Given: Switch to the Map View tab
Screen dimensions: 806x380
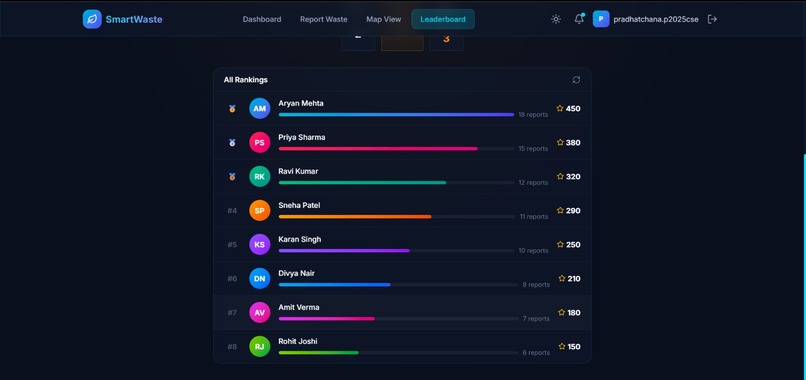Looking at the screenshot, I should 383,19.
